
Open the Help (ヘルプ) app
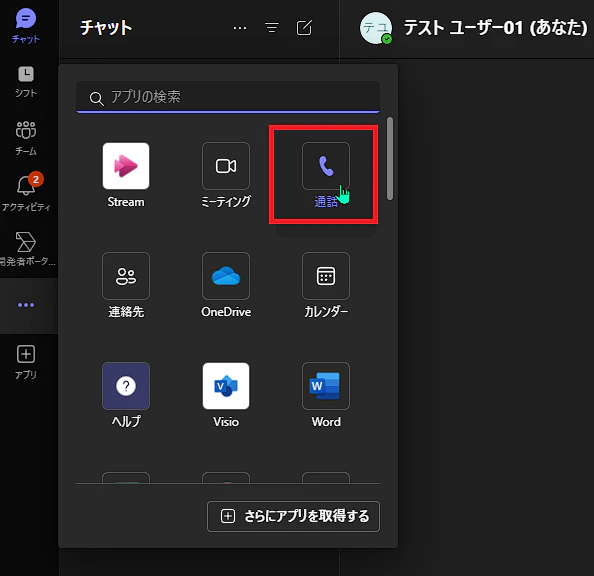(x=126, y=395)
